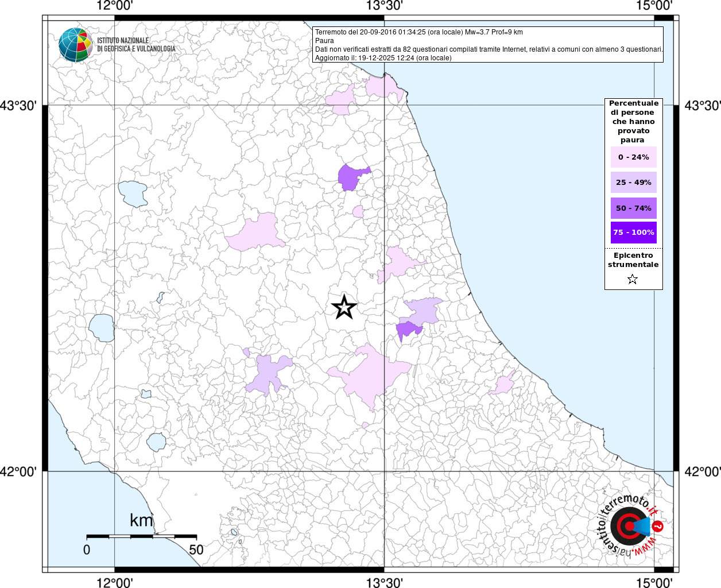
Task: Click the epicenter star on the map
Action: pyautogui.click(x=344, y=308)
